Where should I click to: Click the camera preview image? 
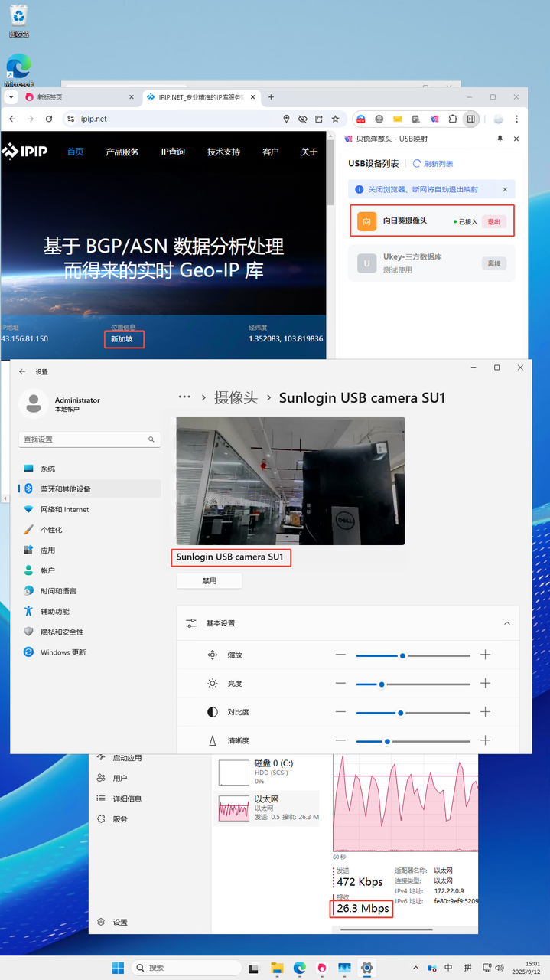[291, 481]
